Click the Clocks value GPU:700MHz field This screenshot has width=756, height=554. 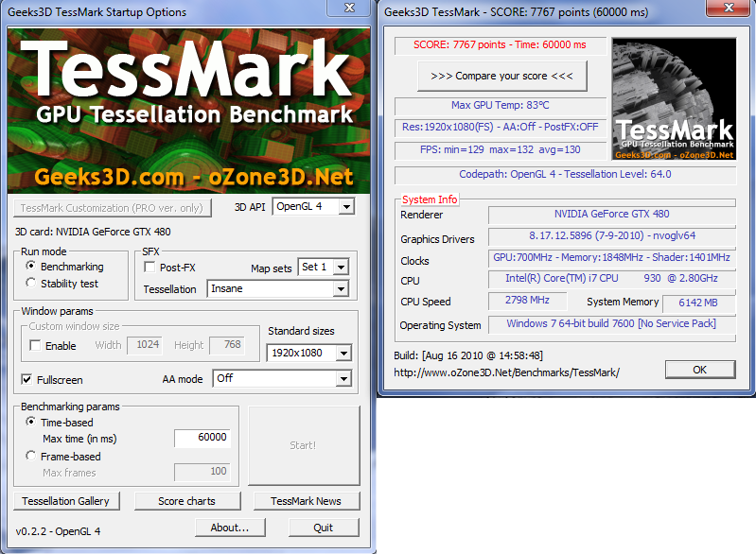(x=612, y=258)
